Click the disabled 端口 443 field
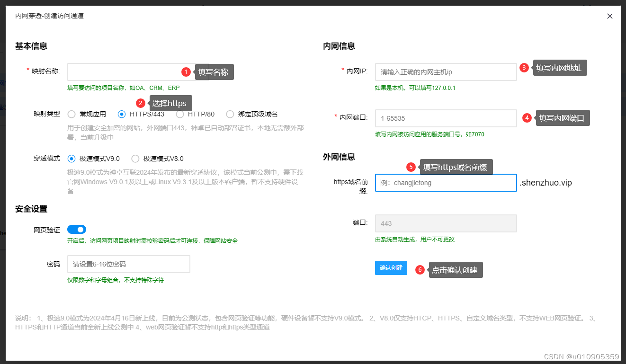This screenshot has height=364, width=626. pos(446,223)
